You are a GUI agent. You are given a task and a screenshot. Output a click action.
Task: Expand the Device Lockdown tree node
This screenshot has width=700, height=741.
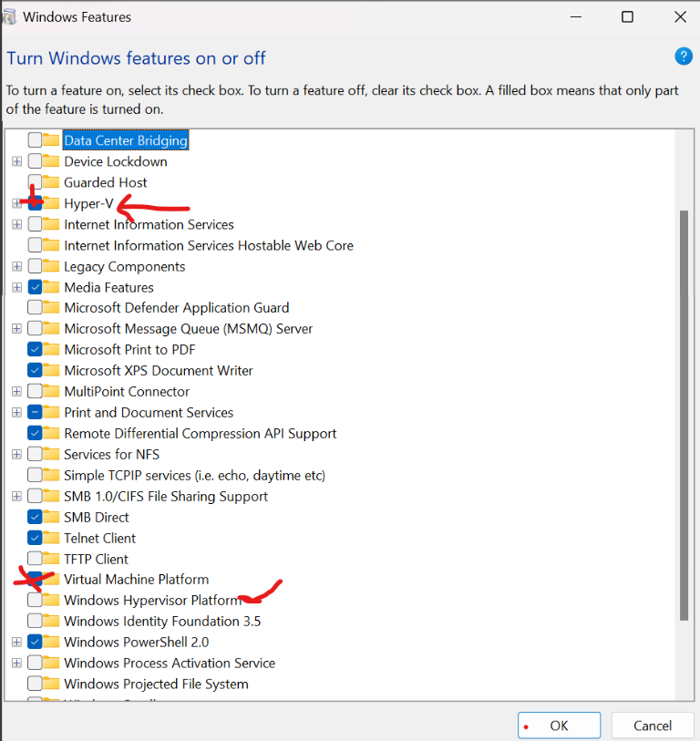point(16,161)
